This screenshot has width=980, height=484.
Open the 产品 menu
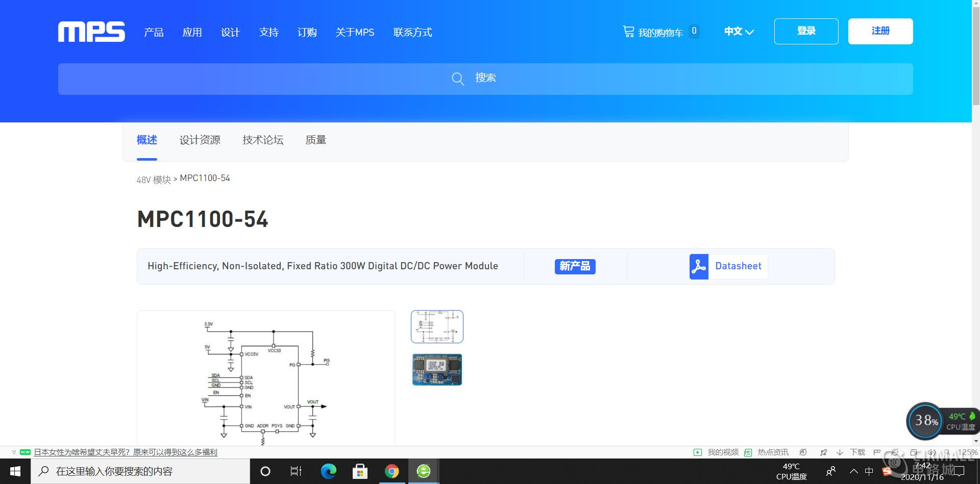tap(154, 32)
